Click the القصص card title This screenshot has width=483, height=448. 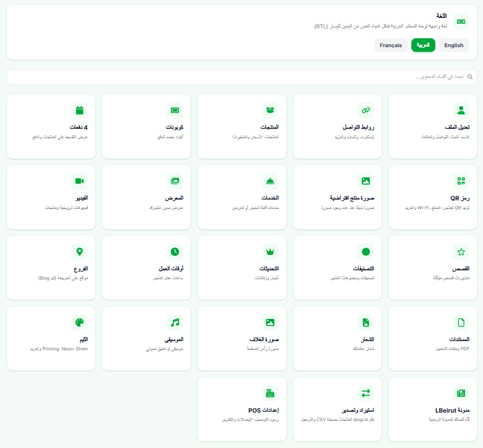[461, 269]
